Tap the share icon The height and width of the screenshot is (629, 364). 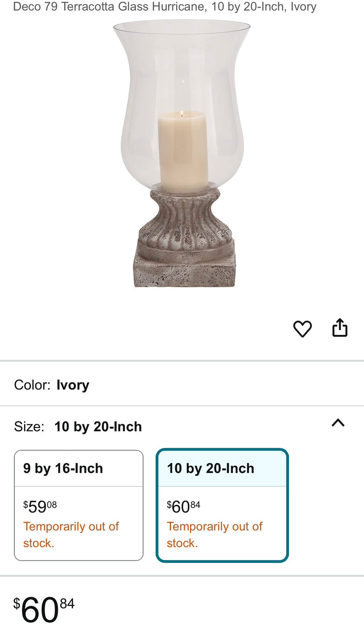(x=340, y=328)
